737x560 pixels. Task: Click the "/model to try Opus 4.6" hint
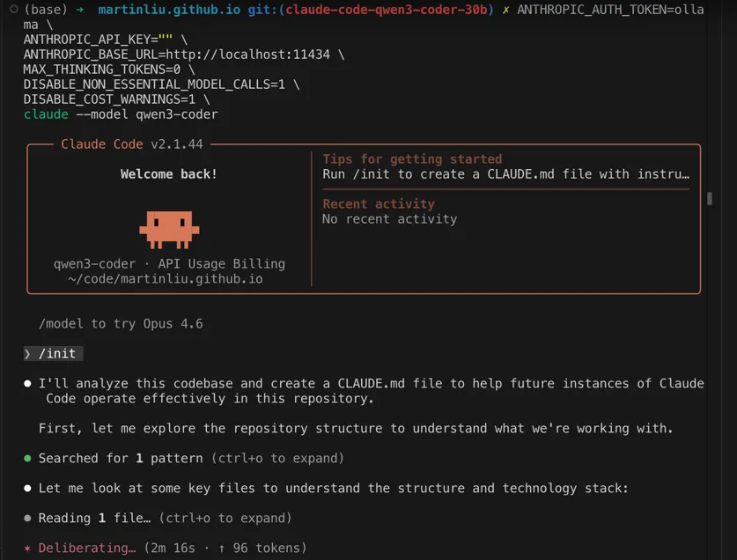(x=121, y=323)
